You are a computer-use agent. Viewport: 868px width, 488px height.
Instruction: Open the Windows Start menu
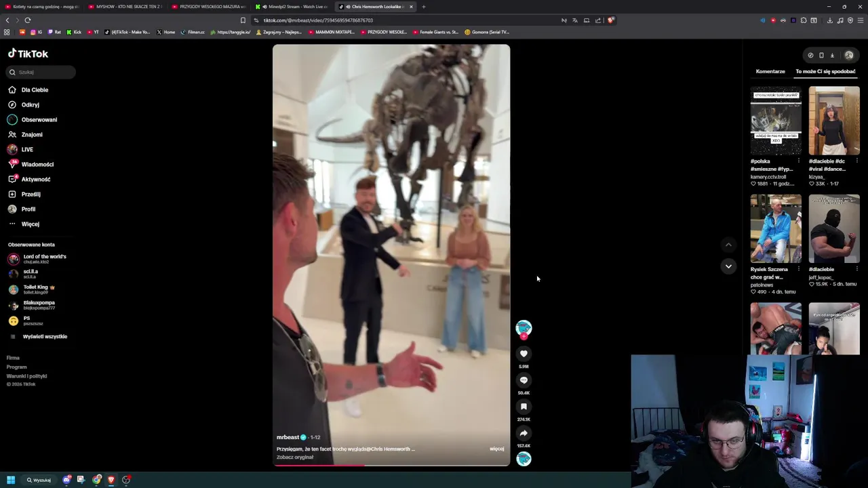click(x=11, y=480)
